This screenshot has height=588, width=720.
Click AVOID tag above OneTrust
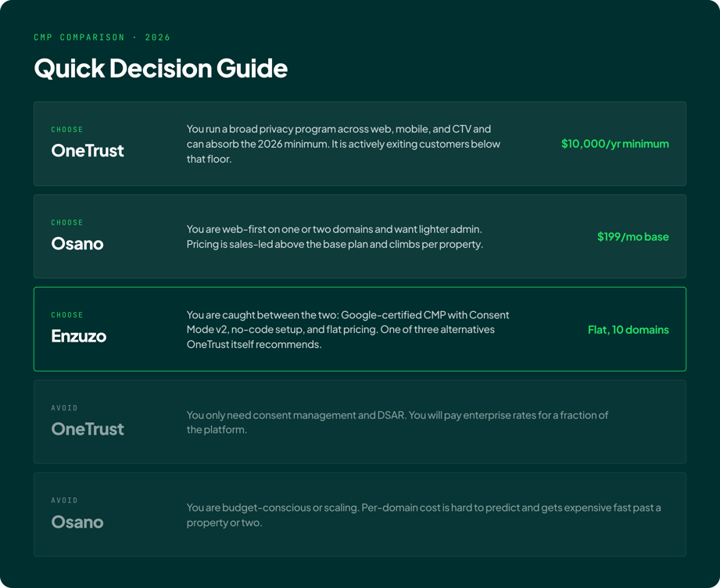[x=64, y=408]
